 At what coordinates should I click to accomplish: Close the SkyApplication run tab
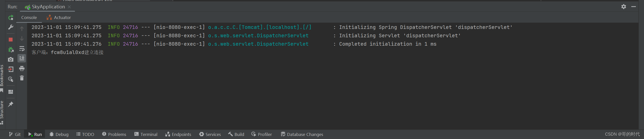(69, 7)
